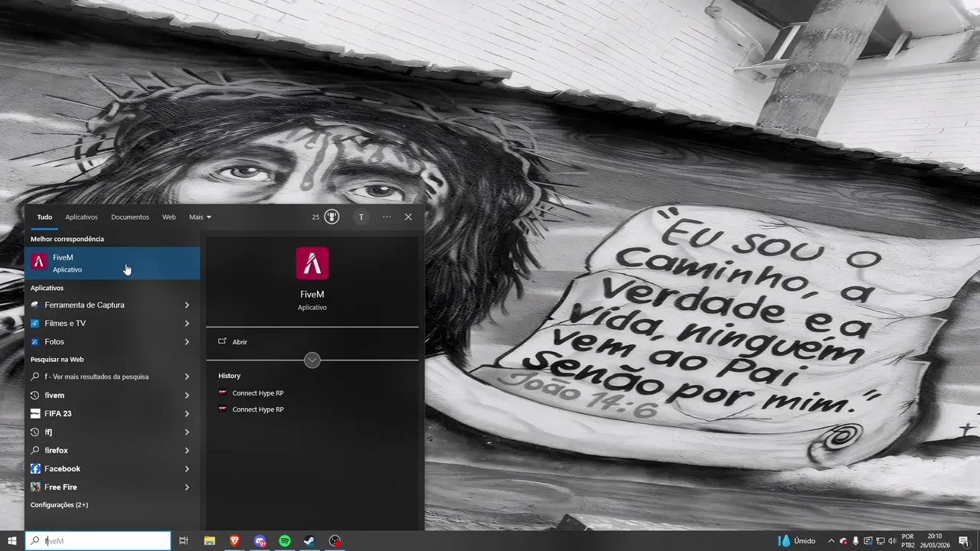
Task: Expand more actions with the round chevron
Action: 312,360
